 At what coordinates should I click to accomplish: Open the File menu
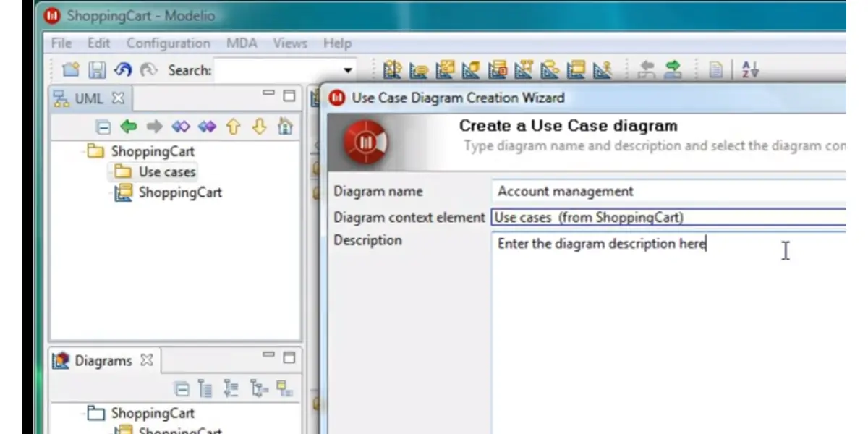(61, 43)
